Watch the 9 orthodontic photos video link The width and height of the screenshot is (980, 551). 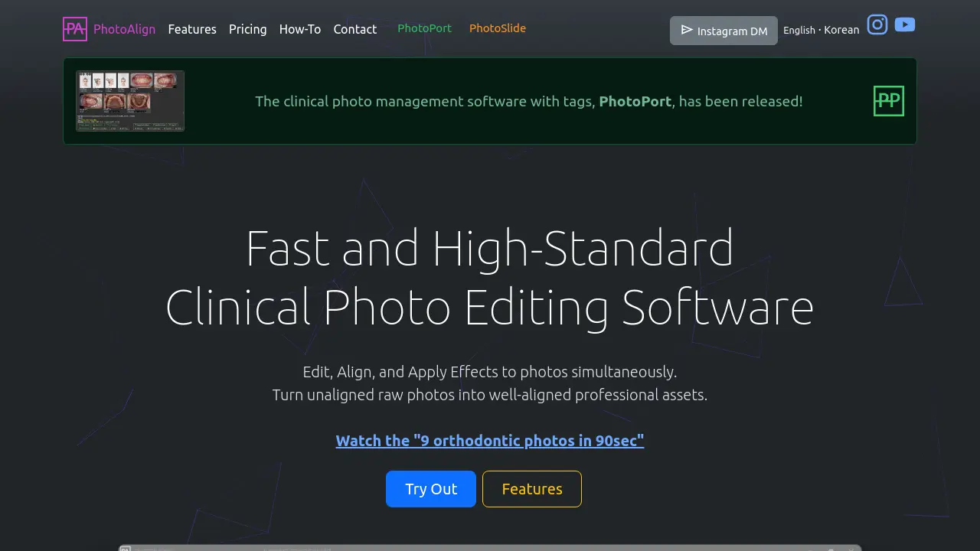(x=490, y=440)
